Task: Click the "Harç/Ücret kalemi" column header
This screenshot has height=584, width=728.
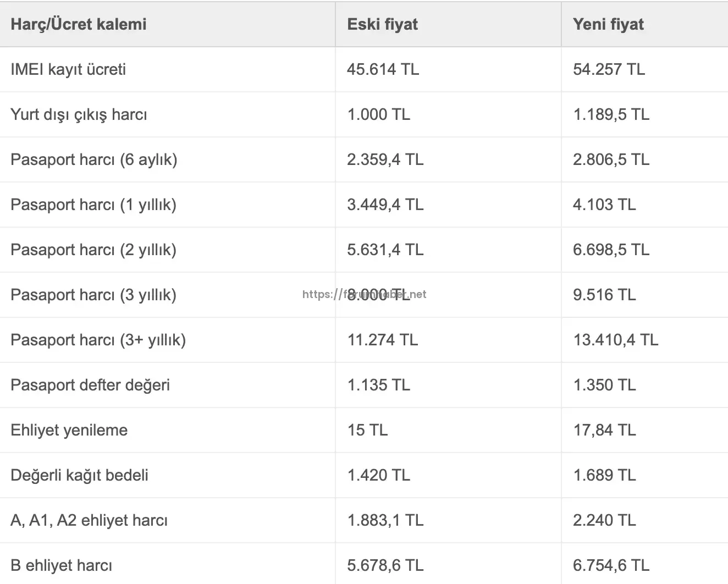Action: pos(79,24)
